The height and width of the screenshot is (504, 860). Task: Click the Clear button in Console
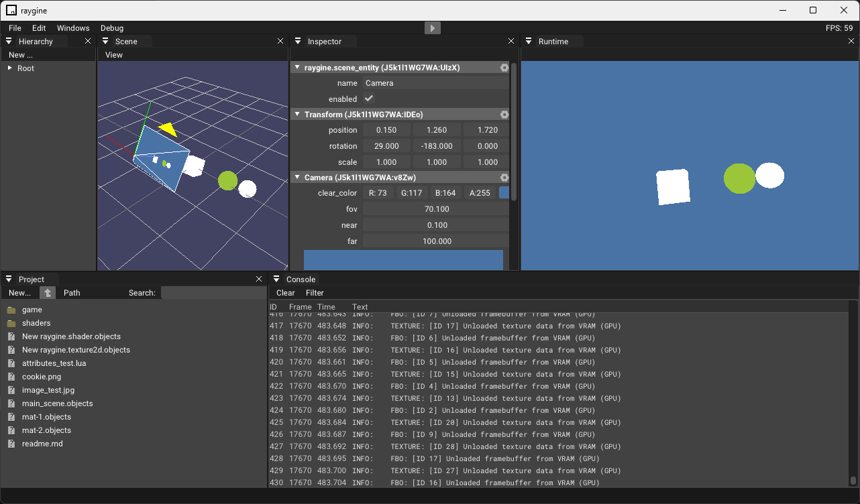coord(286,293)
